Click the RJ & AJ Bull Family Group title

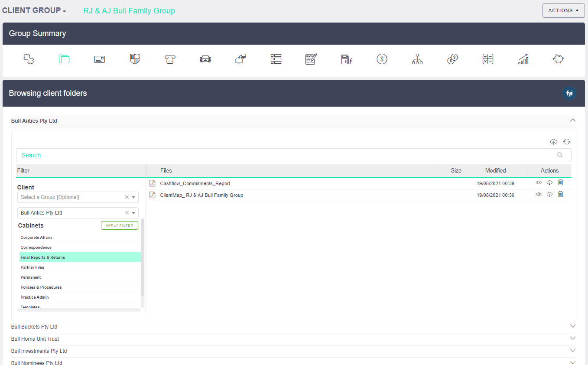129,11
